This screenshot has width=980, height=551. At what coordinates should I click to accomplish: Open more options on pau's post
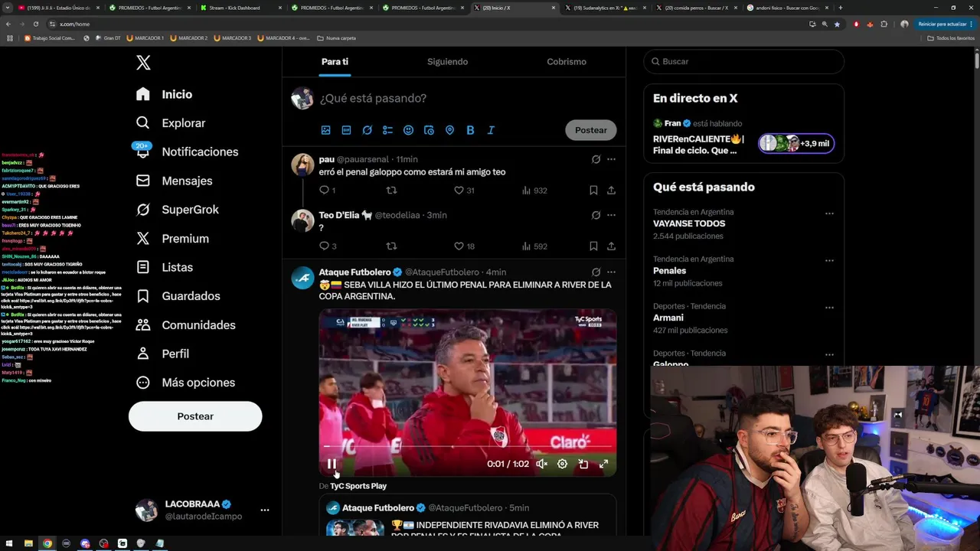coord(611,159)
